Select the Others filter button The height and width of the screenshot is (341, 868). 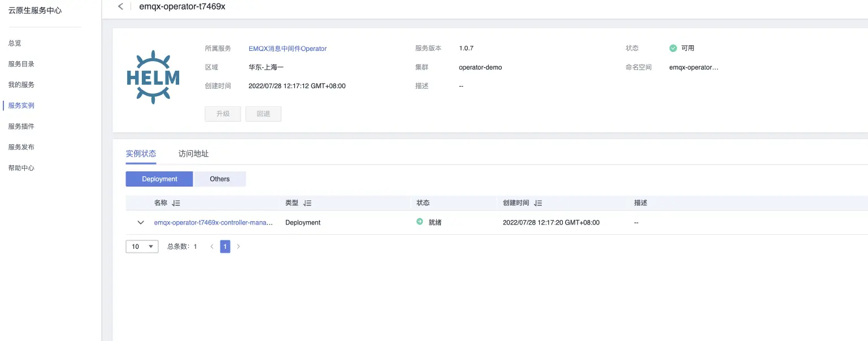point(220,179)
